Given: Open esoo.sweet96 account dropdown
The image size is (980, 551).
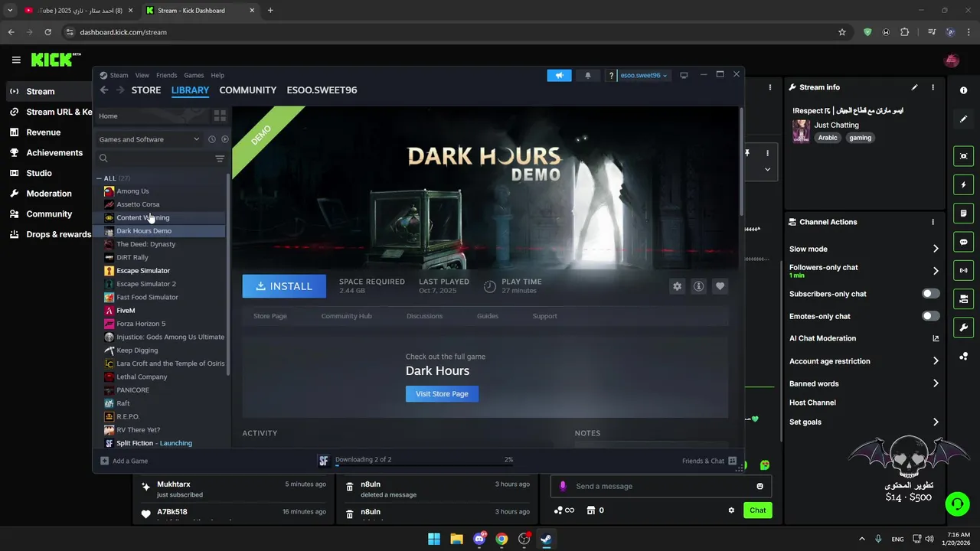Looking at the screenshot, I should point(643,75).
